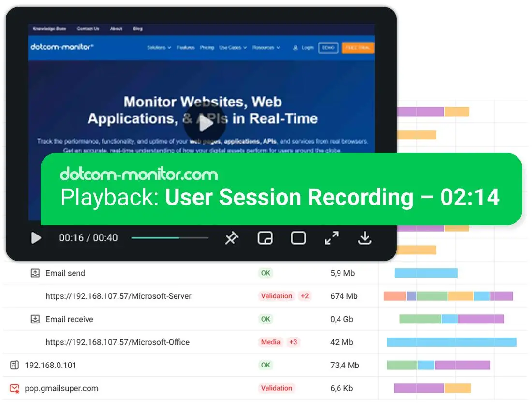Select the Email receive task icon

coord(35,319)
